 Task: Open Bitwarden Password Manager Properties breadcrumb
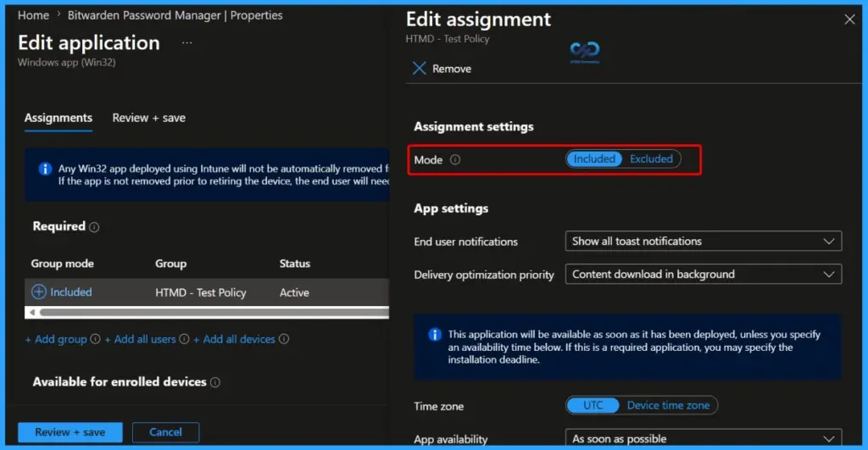(175, 15)
